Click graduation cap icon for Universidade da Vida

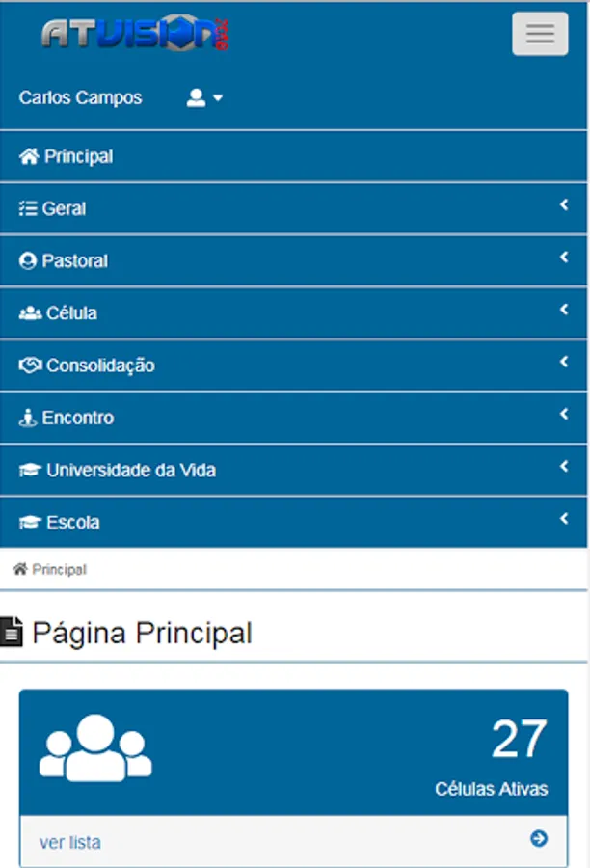[30, 471]
